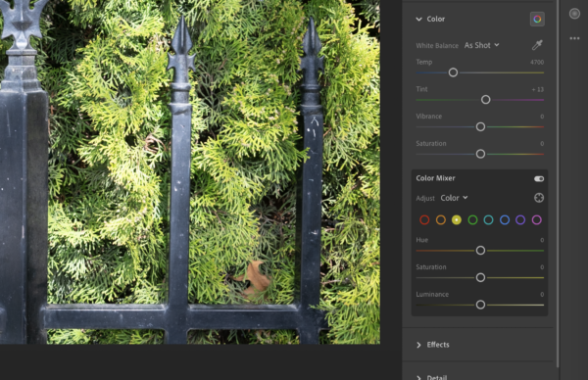Select the green color channel
588x380 pixels.
(x=472, y=220)
